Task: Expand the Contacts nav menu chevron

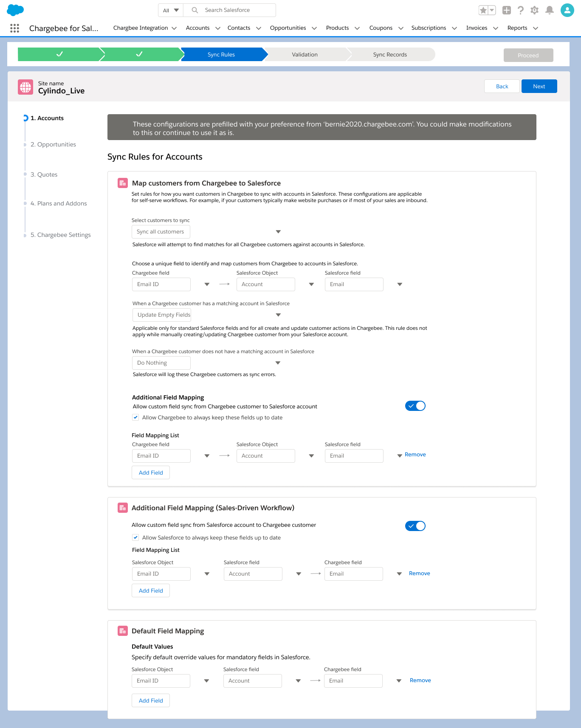Action: coord(259,28)
